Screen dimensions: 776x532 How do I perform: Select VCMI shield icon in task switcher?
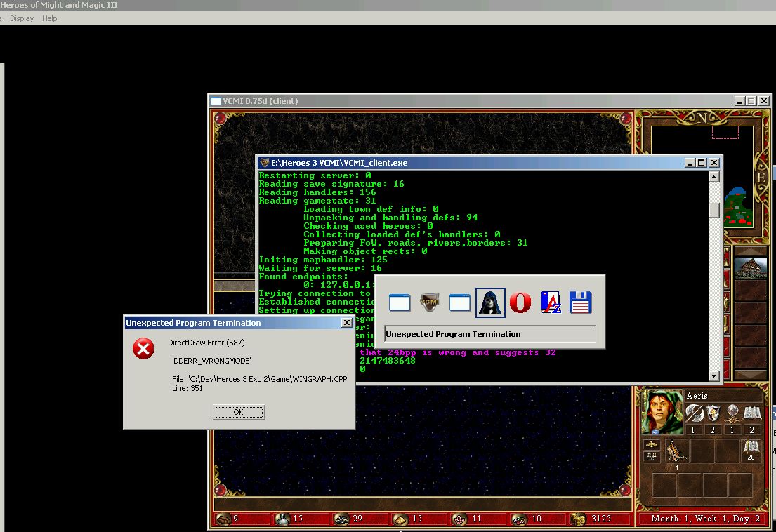[429, 302]
